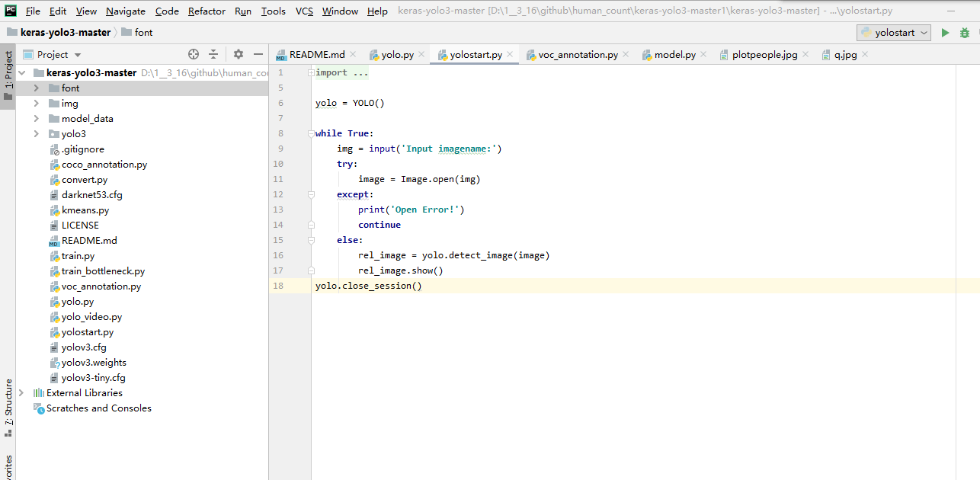Close the yolo.py tab
980x480 pixels.
(421, 55)
